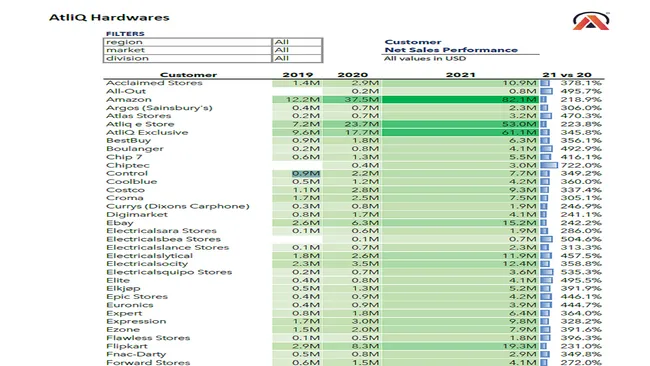This screenshot has width=650, height=366.
Task: Select the Atliq e Store customer cell
Action: (140, 124)
